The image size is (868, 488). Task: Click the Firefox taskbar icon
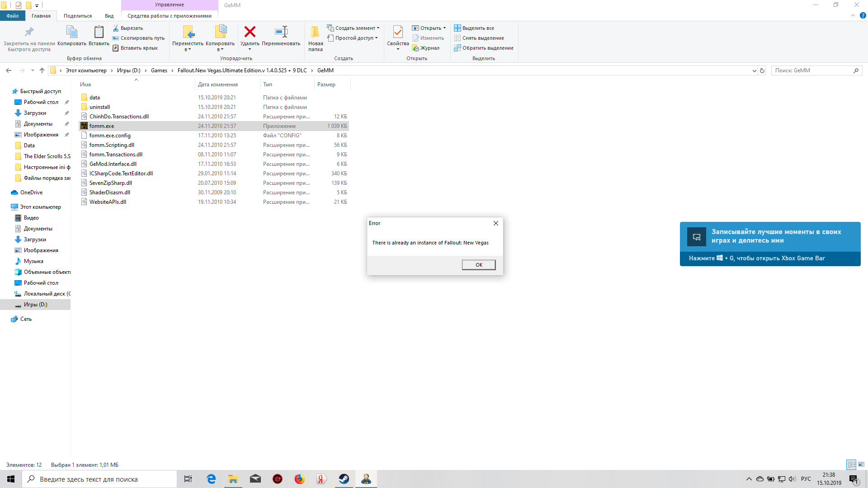(299, 479)
